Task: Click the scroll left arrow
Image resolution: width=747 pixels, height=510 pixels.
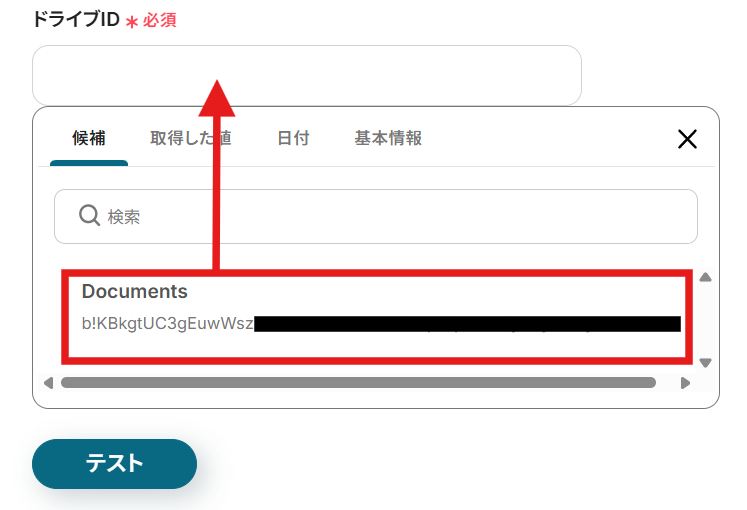Action: [x=48, y=383]
